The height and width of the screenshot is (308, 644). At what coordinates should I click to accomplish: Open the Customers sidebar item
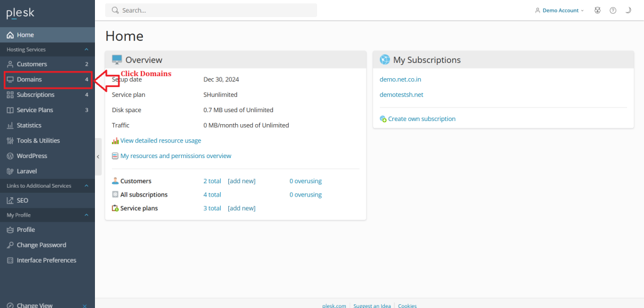(x=47, y=64)
